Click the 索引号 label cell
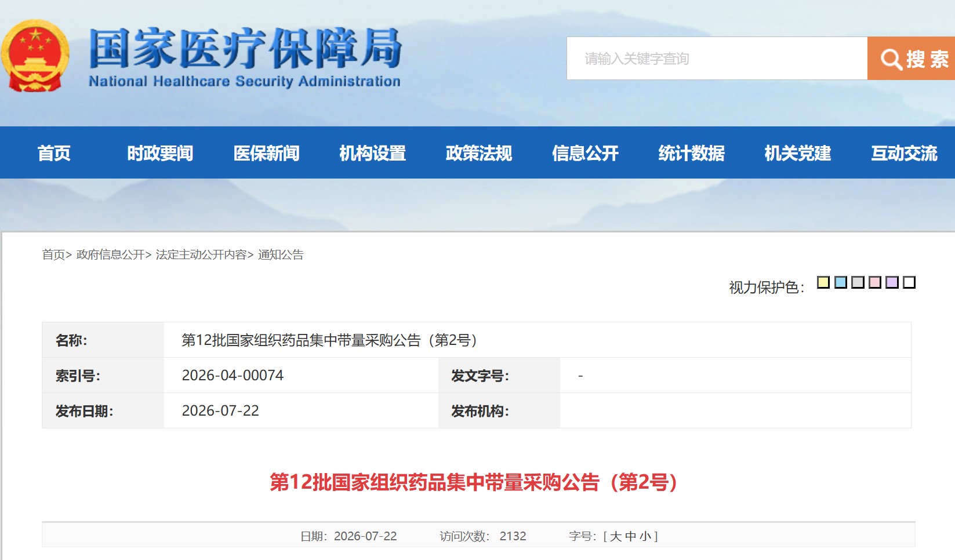This screenshot has height=560, width=955. coord(103,375)
